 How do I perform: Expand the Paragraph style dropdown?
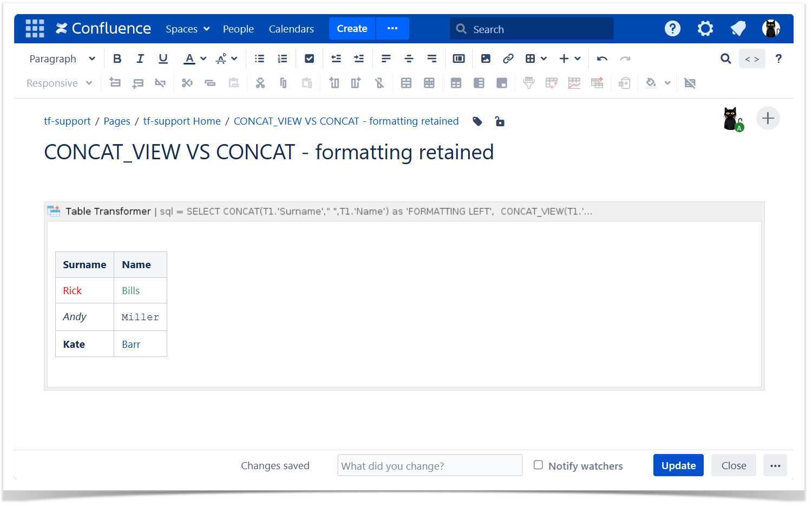62,59
